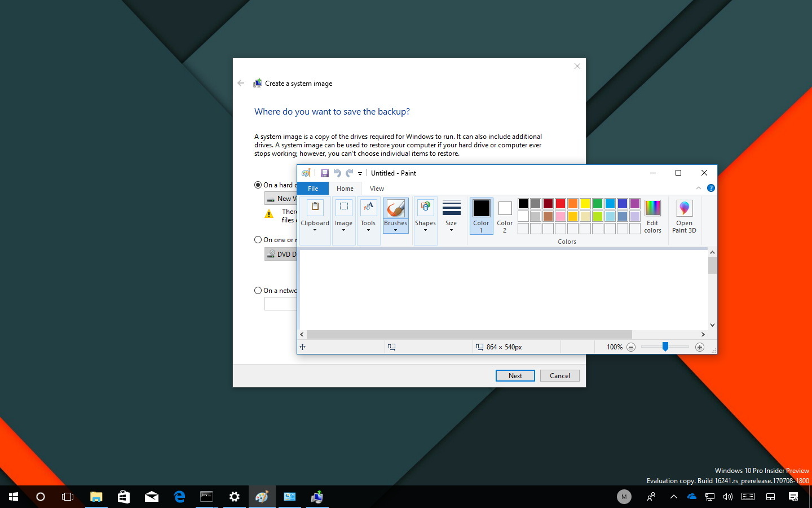Select the 'On one or more DVDs' radio option
This screenshot has height=508, width=812.
pyautogui.click(x=258, y=239)
